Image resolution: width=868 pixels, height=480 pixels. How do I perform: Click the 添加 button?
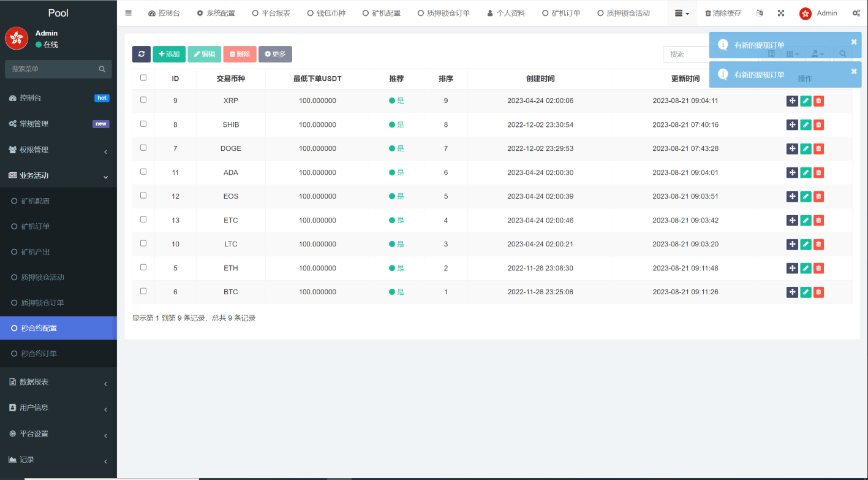pyautogui.click(x=169, y=54)
